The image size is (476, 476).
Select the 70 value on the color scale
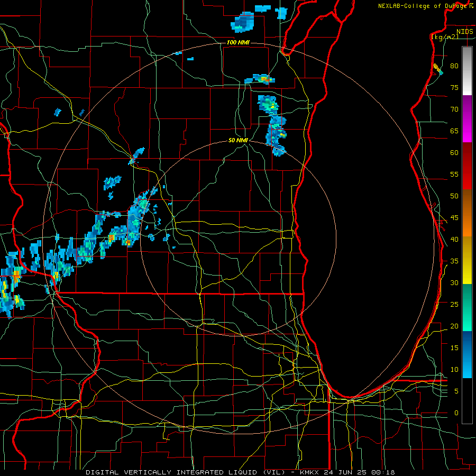[x=454, y=109]
